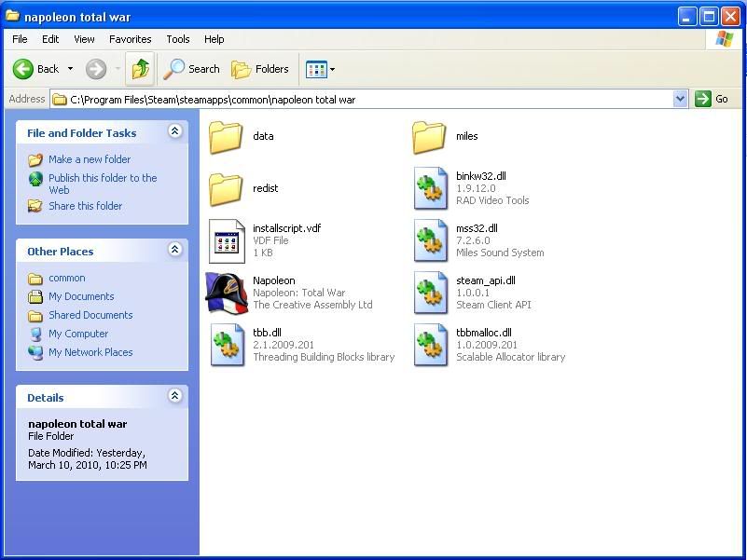
Task: Open the Help menu
Action: tap(214, 39)
